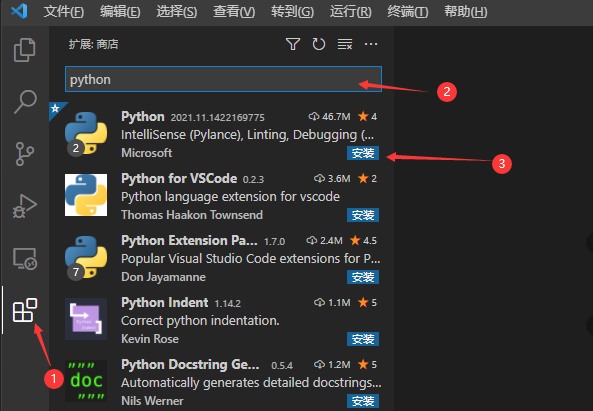Open the 编辑(E) menu
This screenshot has width=593, height=411.
tap(120, 12)
